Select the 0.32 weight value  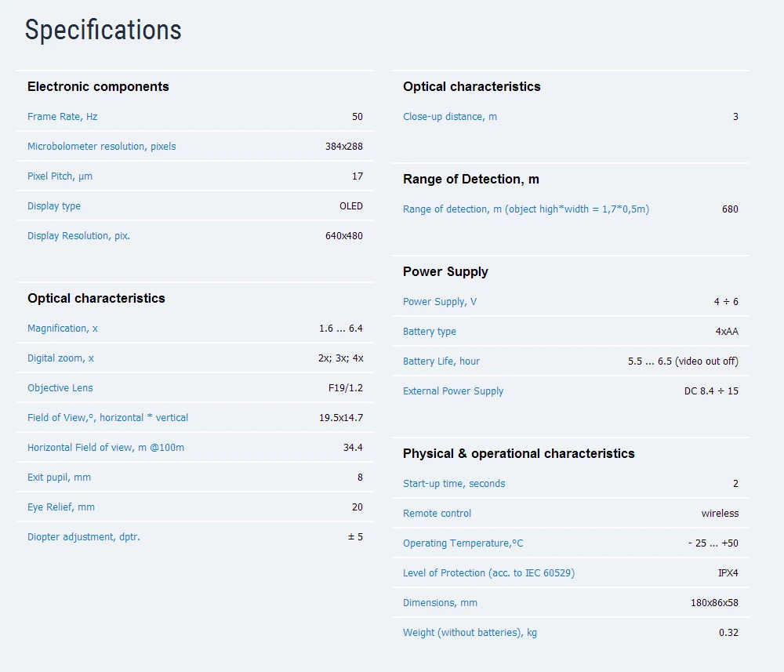coord(728,633)
